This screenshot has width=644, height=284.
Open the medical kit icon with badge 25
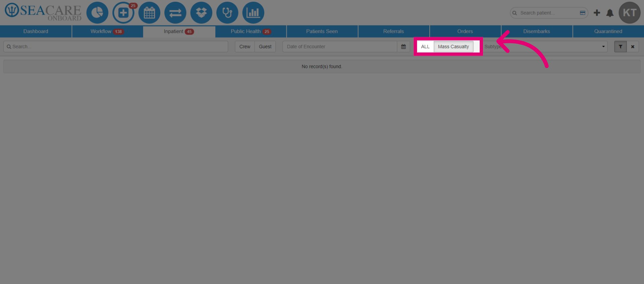click(x=123, y=13)
